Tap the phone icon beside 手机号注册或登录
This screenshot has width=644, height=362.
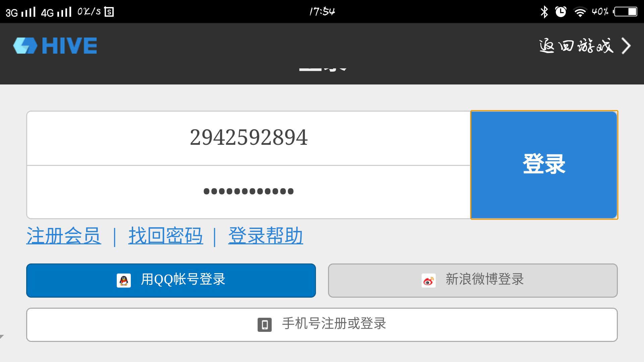[x=265, y=325]
